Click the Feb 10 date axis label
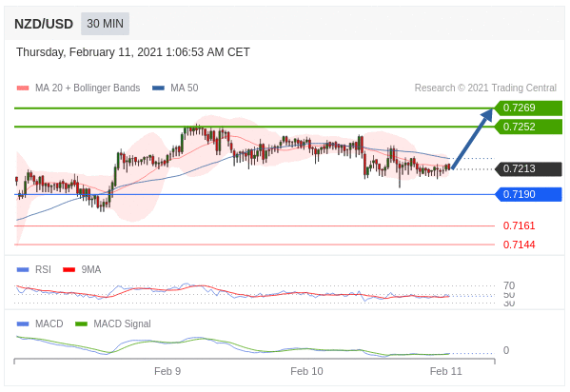This screenshot has width=570, height=392. [x=306, y=371]
